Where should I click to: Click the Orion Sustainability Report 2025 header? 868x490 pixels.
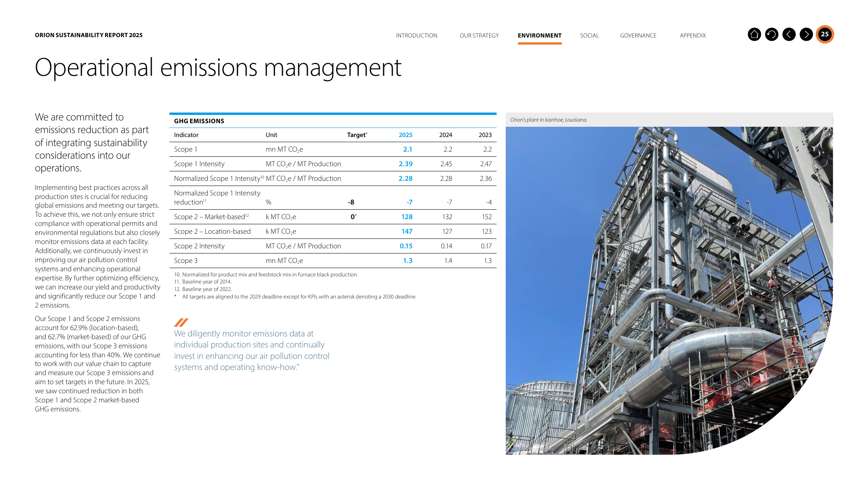(88, 35)
